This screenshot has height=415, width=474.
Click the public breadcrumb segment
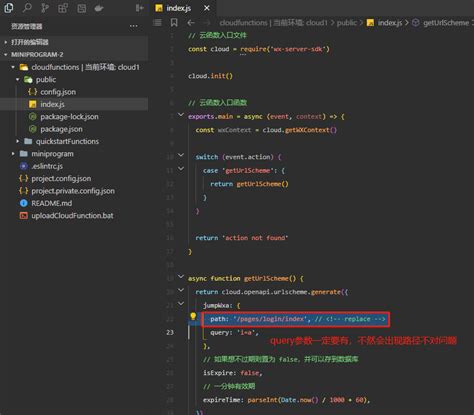(x=347, y=23)
